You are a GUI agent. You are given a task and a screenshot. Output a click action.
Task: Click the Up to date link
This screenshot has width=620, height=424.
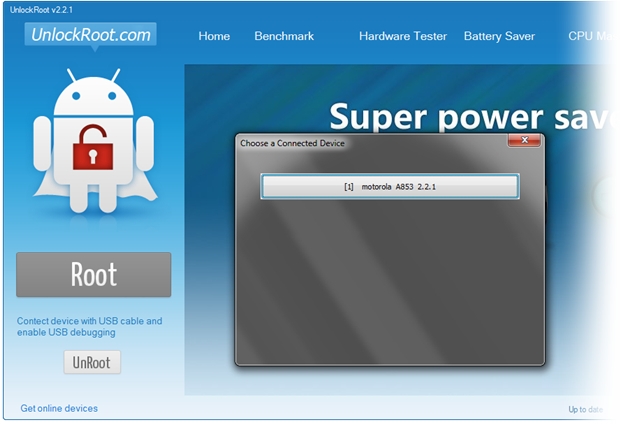585,409
